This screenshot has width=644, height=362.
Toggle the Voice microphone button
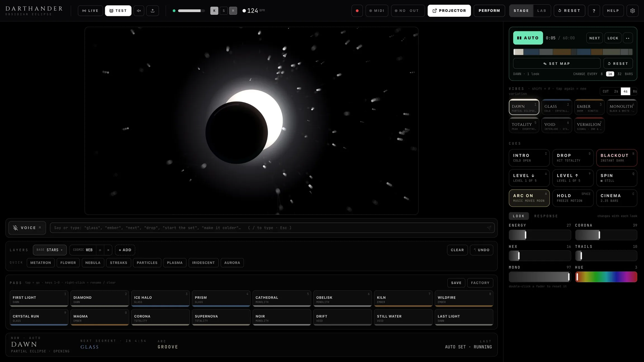[x=27, y=228]
